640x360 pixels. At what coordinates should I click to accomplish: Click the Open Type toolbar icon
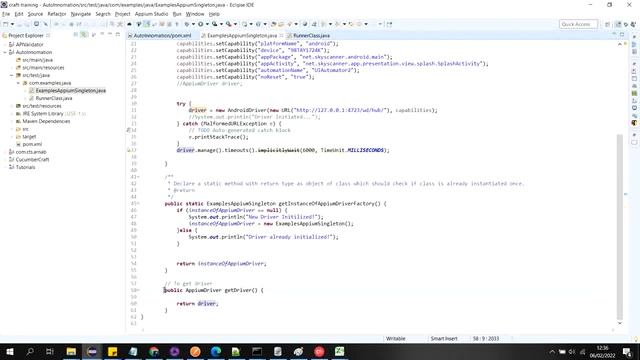point(273,24)
